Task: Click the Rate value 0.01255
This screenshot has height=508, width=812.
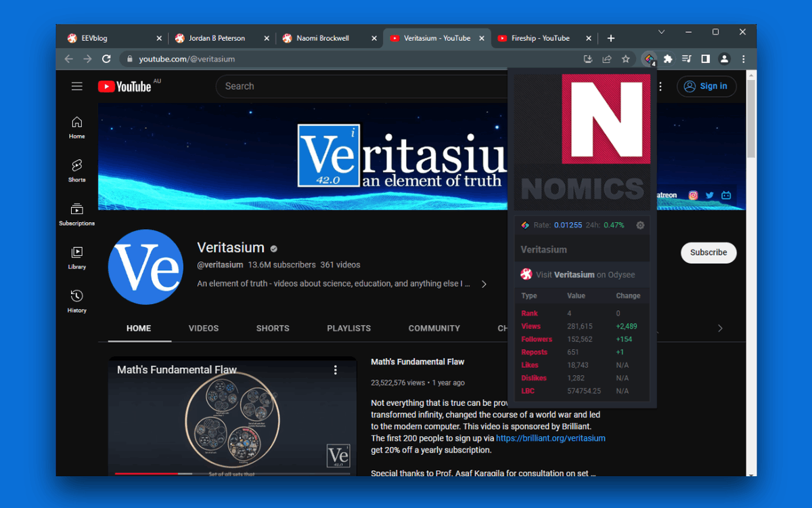Action: coord(568,225)
